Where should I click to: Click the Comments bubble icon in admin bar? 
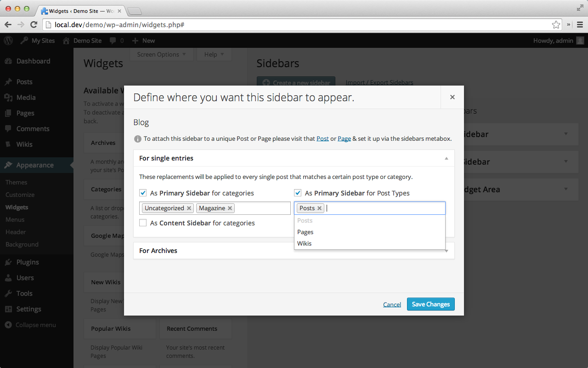[x=113, y=40]
